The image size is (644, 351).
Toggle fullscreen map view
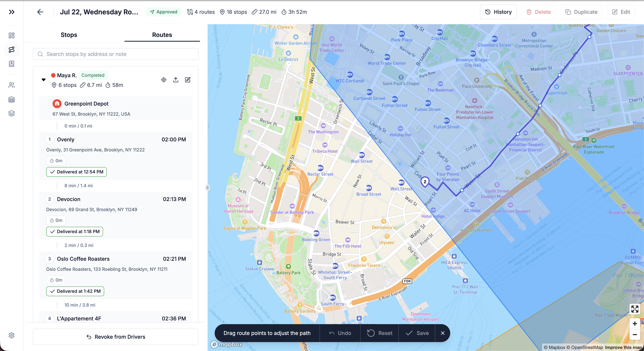[634, 309]
